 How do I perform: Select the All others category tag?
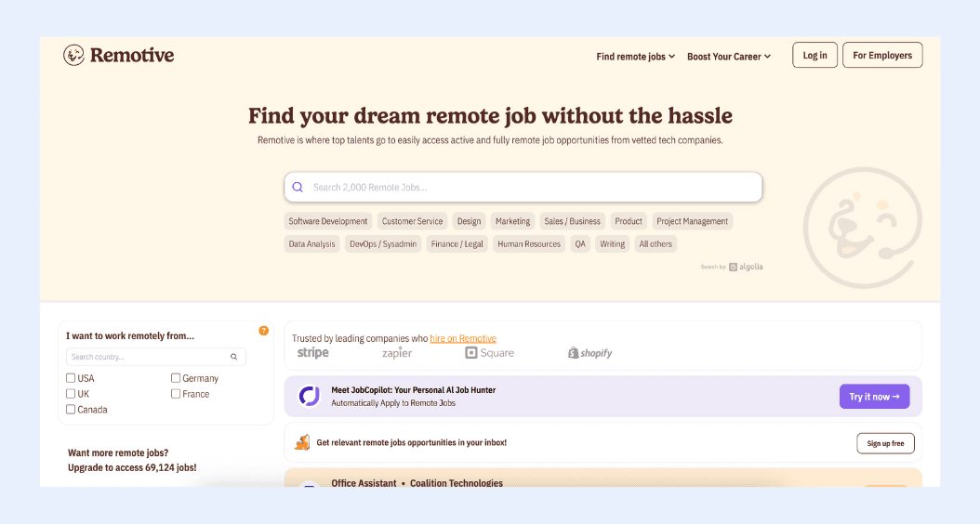[655, 244]
